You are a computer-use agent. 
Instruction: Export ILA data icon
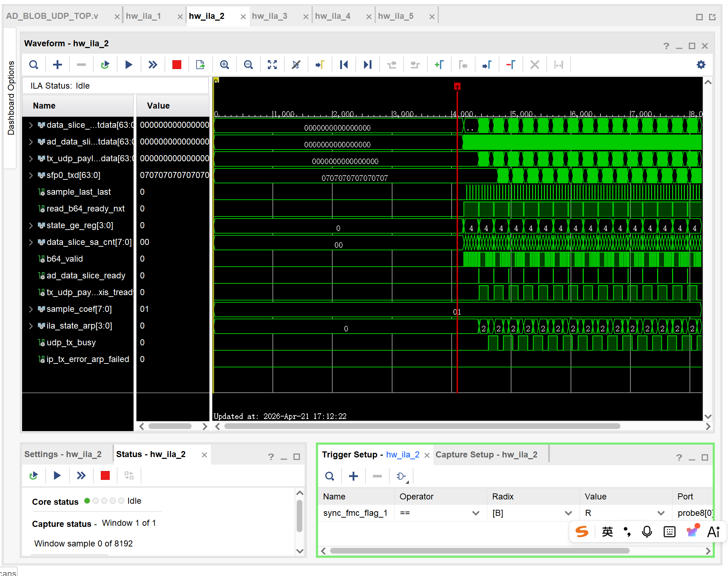(201, 65)
